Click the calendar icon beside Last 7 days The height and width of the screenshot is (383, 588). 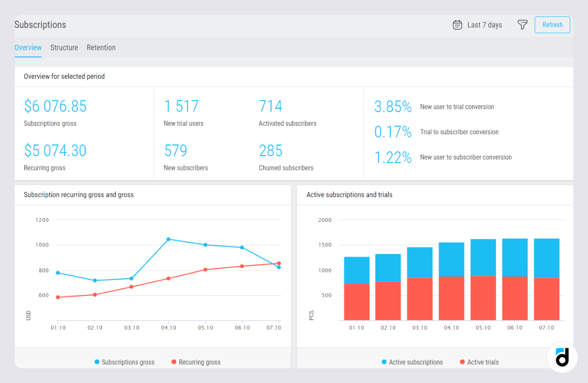tap(457, 25)
